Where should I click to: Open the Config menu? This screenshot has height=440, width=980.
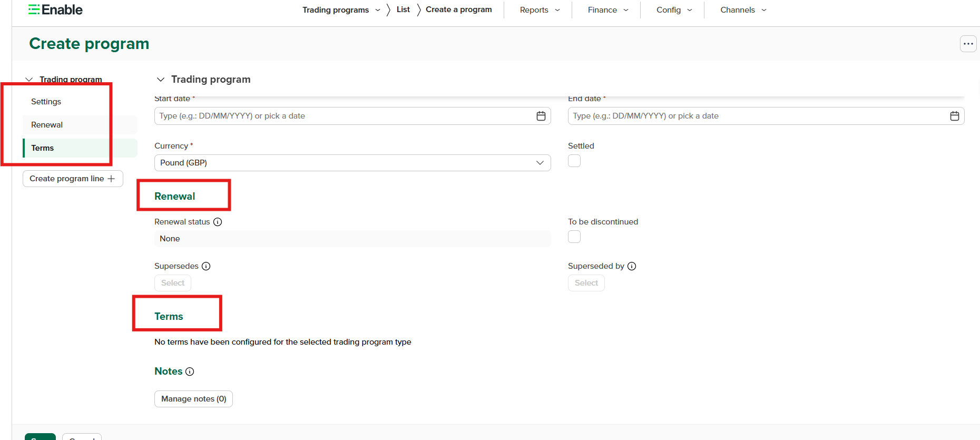[674, 10]
